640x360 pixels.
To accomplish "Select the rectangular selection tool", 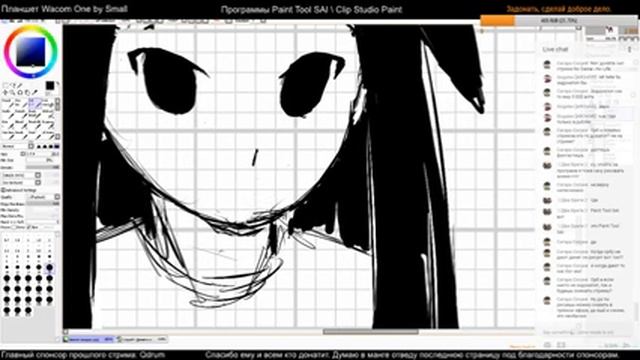I will (x=6, y=86).
